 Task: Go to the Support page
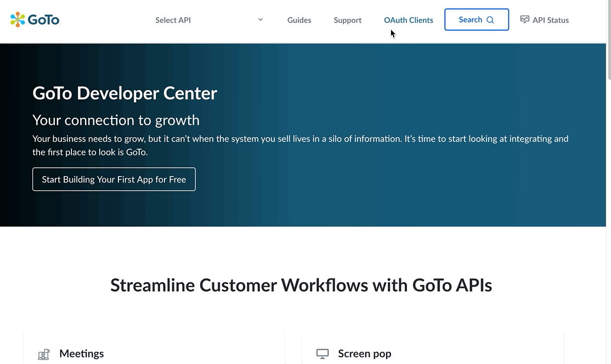click(x=347, y=20)
